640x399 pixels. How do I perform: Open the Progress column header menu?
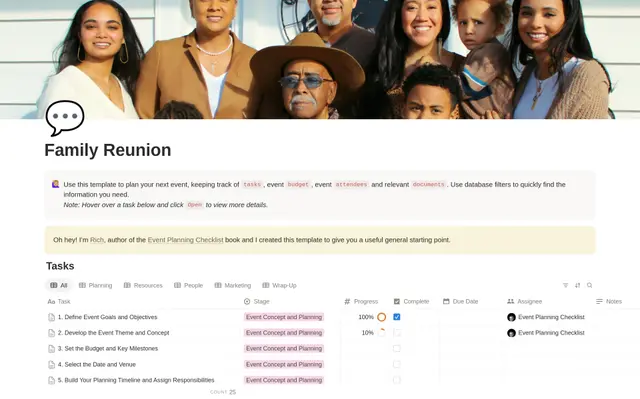pyautogui.click(x=361, y=301)
